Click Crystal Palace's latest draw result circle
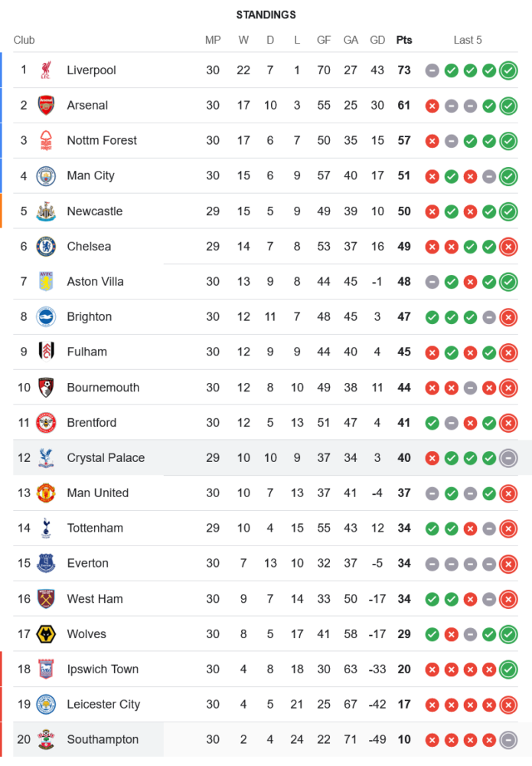 (x=508, y=458)
